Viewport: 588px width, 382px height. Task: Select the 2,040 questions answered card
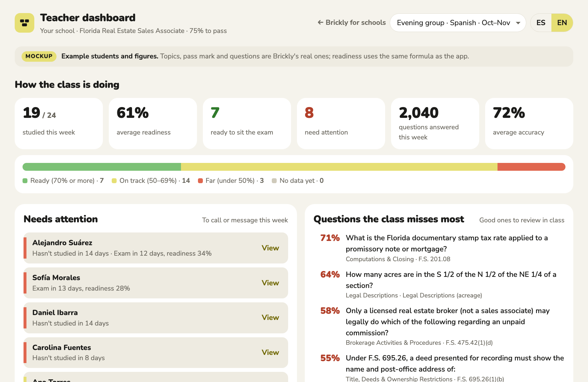point(435,123)
